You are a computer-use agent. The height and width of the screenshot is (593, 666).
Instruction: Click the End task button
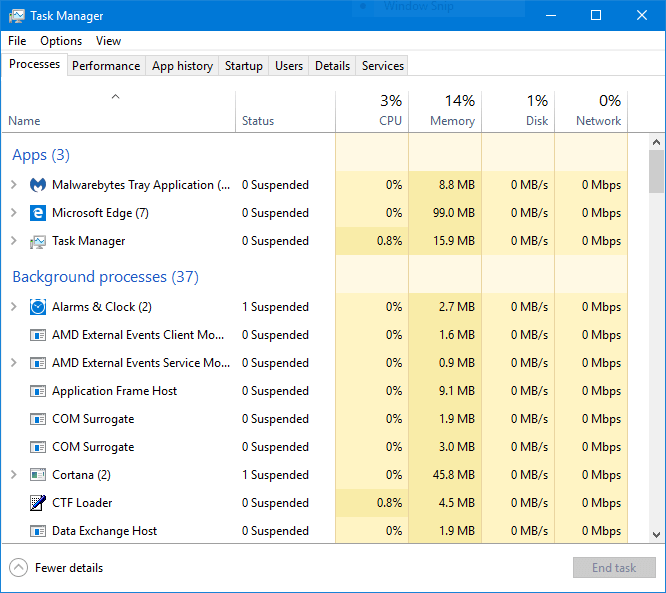(614, 568)
